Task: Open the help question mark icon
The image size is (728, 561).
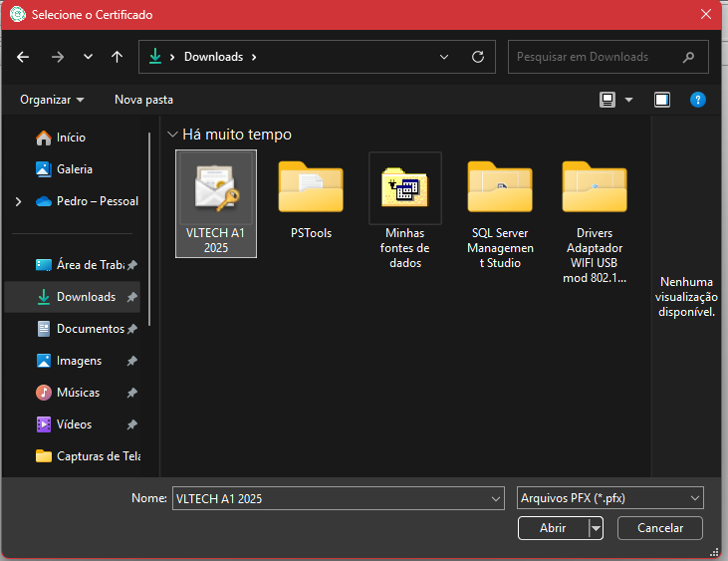Action: pyautogui.click(x=697, y=100)
